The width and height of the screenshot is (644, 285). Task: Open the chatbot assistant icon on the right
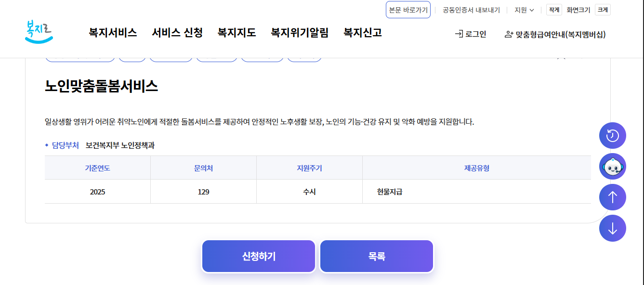pos(612,166)
